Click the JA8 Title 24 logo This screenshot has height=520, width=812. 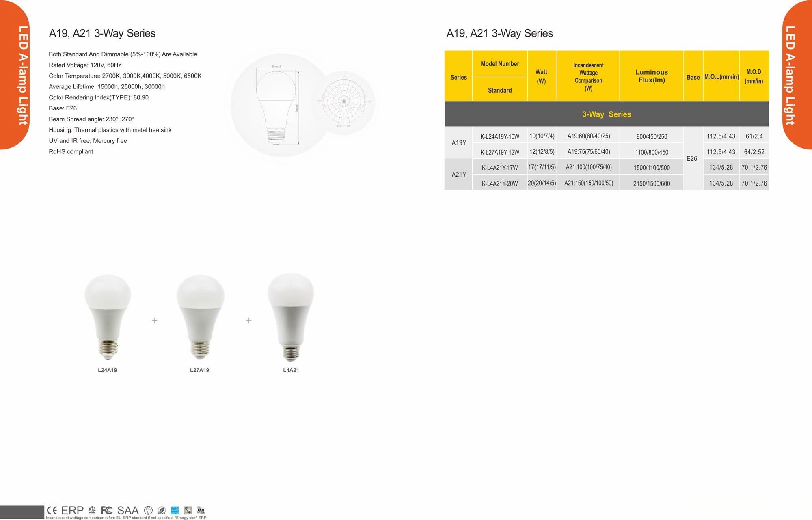point(201,510)
